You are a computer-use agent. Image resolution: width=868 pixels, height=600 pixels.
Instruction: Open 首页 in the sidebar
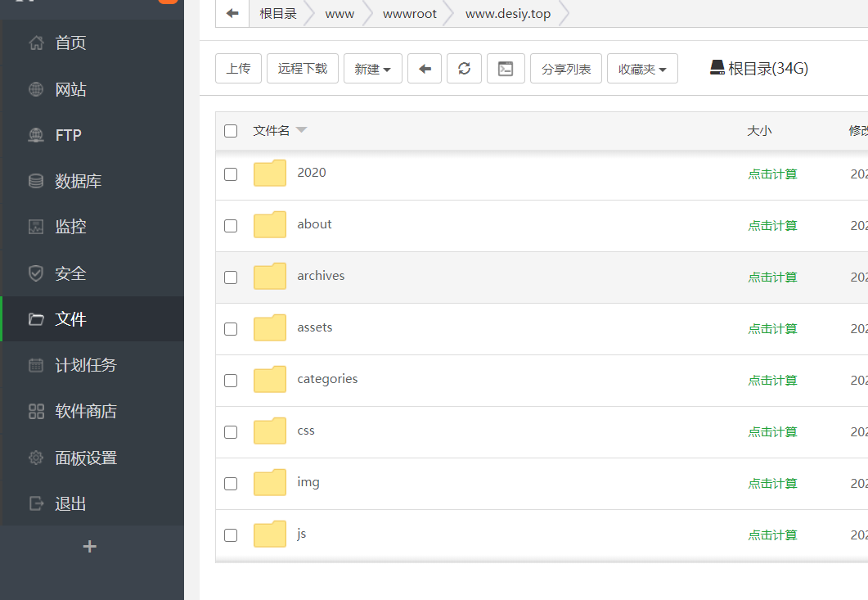tap(70, 43)
